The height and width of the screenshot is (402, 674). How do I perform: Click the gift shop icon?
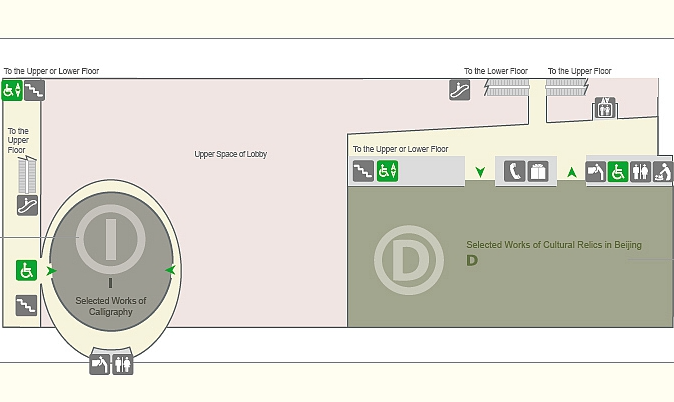[538, 171]
